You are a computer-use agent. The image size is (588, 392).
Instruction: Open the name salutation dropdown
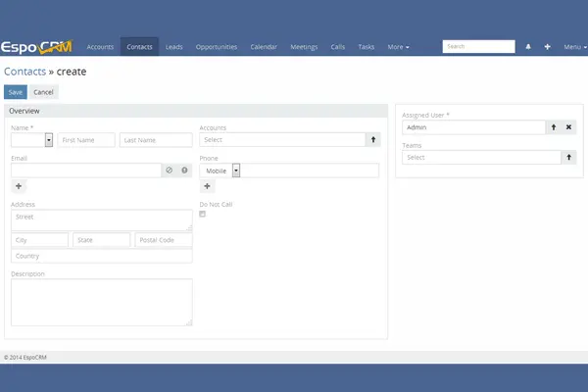point(31,140)
